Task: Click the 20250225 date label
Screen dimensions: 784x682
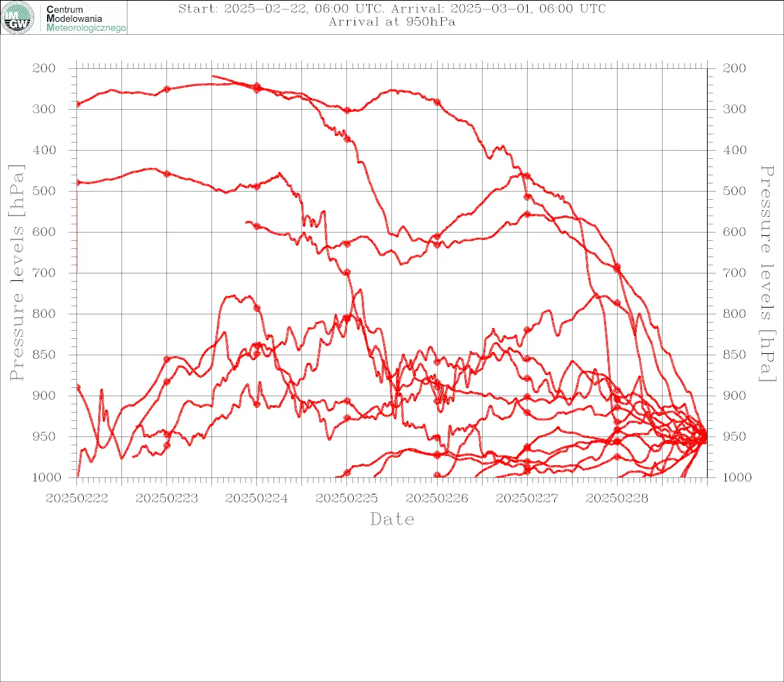Action: [347, 499]
